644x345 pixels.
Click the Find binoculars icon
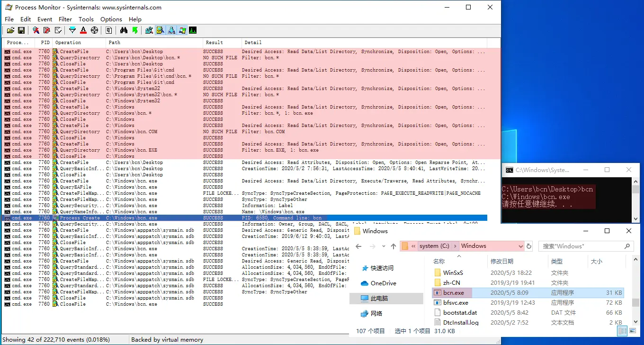124,30
